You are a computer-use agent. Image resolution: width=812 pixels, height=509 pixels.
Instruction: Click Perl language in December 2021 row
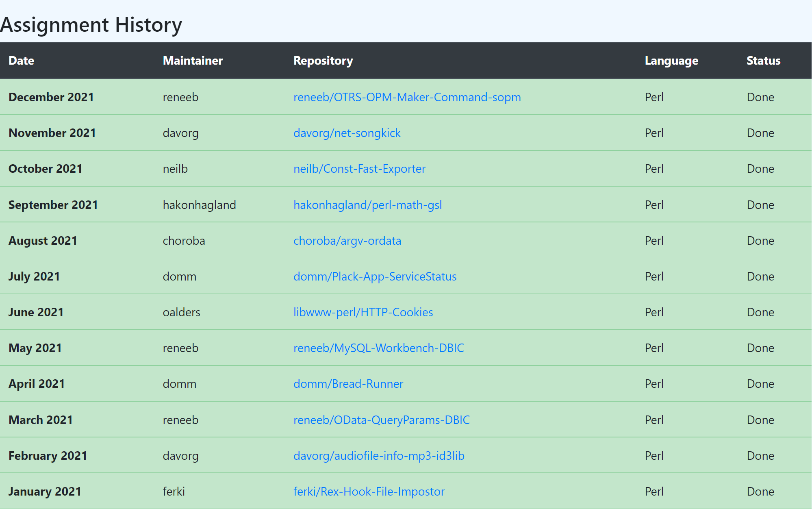click(654, 97)
